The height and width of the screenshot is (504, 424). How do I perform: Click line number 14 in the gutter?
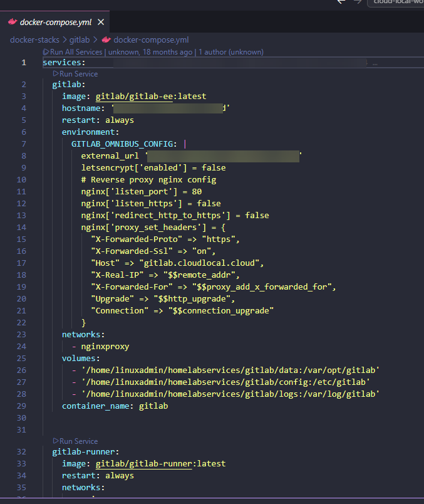point(21,228)
